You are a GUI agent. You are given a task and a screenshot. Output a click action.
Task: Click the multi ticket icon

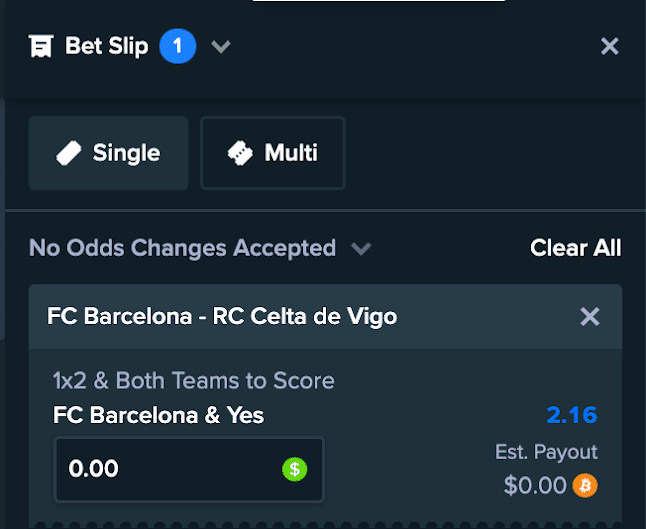(240, 153)
